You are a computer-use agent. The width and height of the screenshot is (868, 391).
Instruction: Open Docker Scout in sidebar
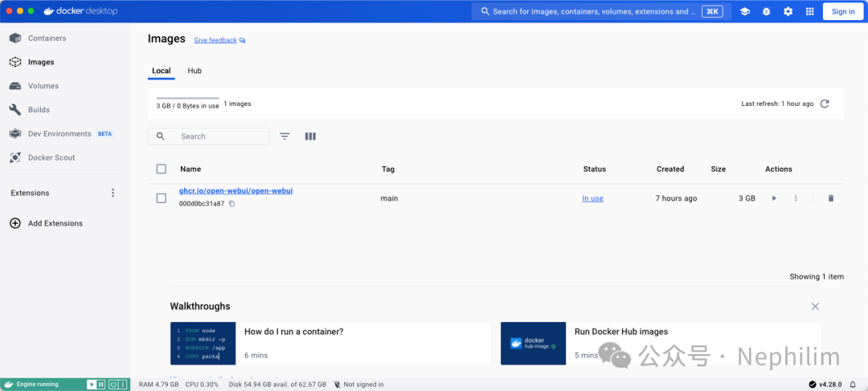(x=51, y=157)
